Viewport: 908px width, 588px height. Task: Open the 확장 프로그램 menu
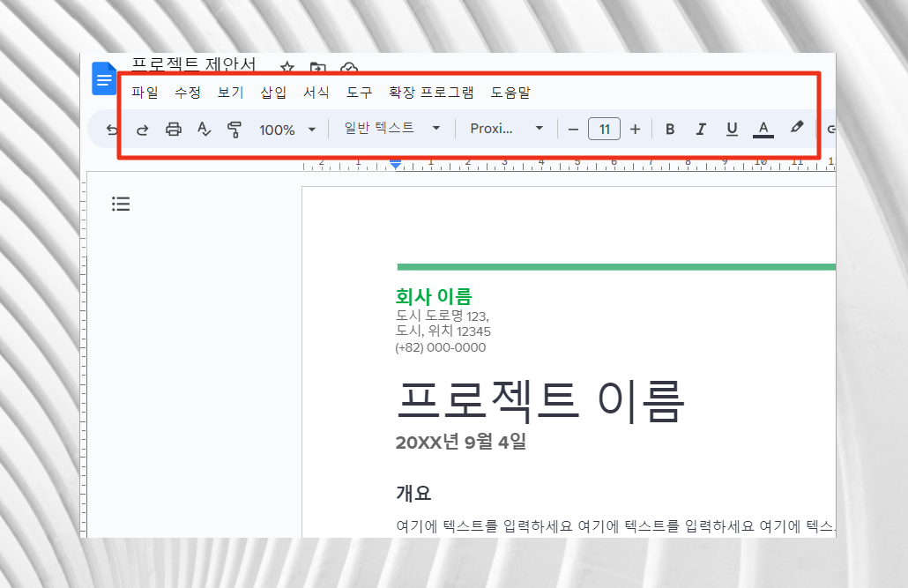(431, 92)
